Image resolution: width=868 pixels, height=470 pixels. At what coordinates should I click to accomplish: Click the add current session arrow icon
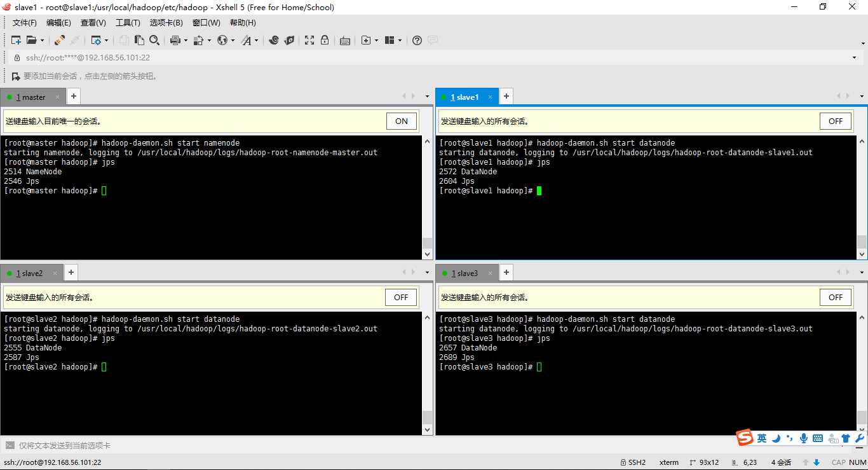tap(16, 76)
